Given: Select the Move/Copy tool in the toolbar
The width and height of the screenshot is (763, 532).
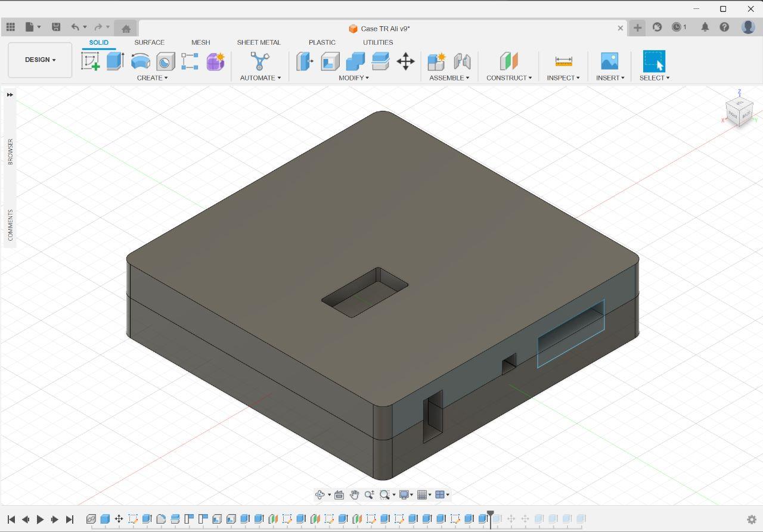Looking at the screenshot, I should pos(406,61).
